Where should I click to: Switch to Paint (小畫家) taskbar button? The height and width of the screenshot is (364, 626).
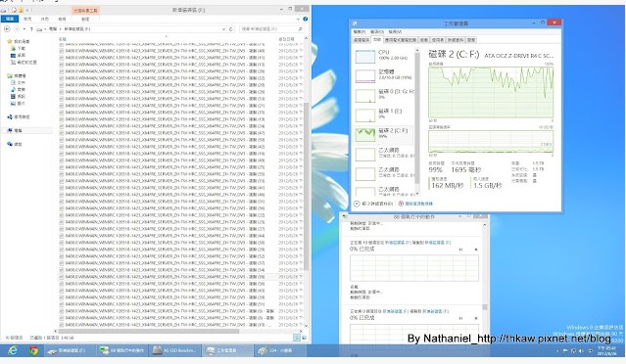pos(280,350)
